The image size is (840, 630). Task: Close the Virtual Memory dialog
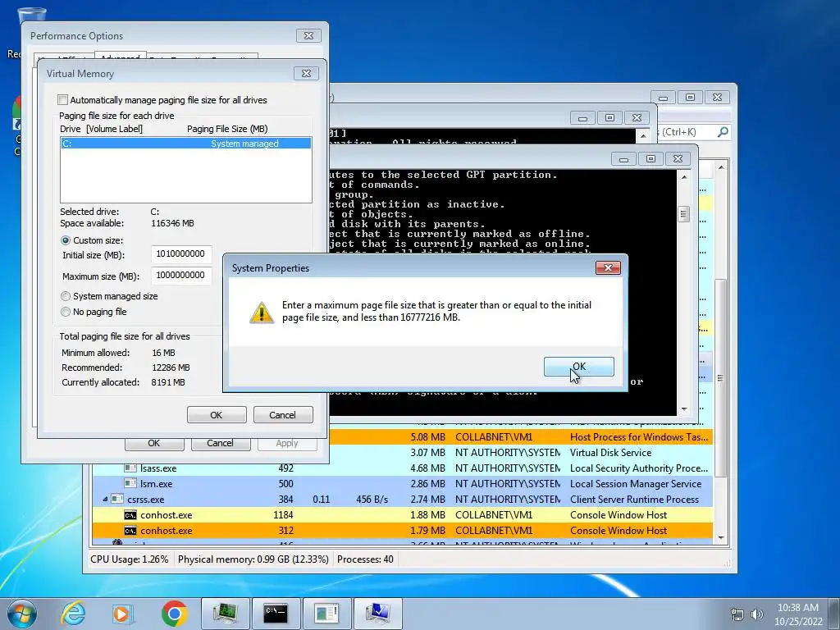(307, 73)
